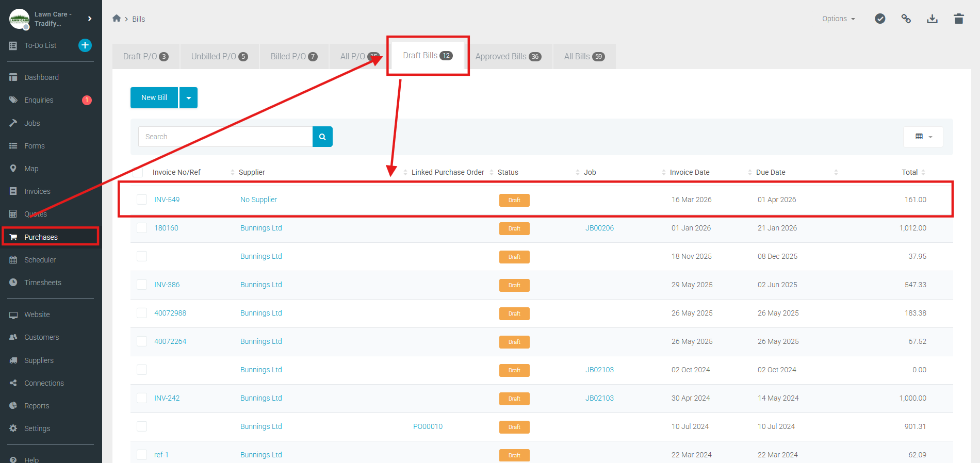Viewport: 980px width, 463px height.
Task: Click the link chain icon in top toolbar
Action: click(x=906, y=19)
